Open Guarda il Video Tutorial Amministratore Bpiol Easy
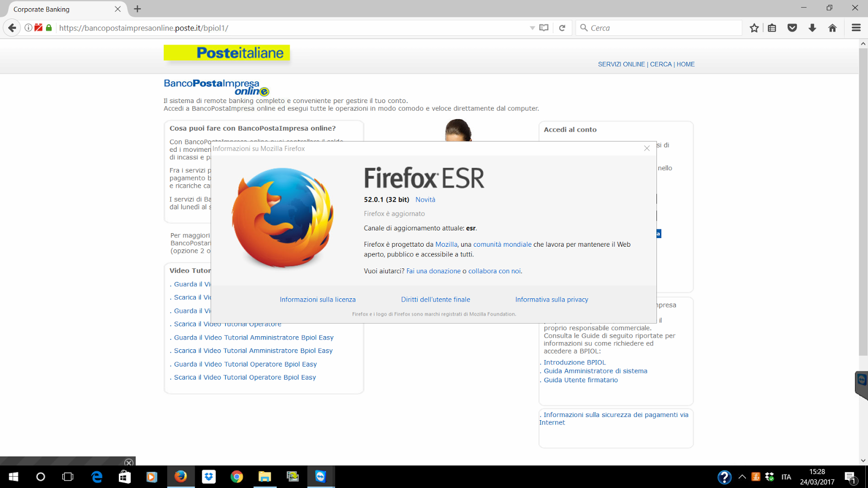The image size is (868, 488). (x=254, y=337)
